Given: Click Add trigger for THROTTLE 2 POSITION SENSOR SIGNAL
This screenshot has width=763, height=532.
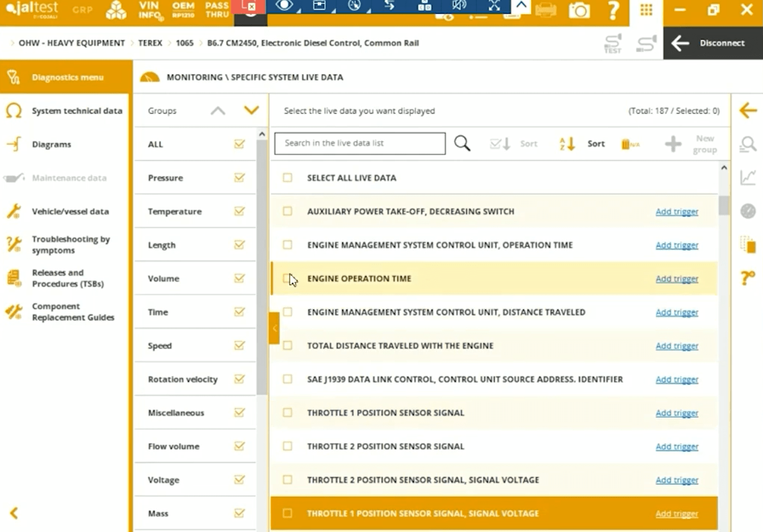Looking at the screenshot, I should [x=677, y=446].
